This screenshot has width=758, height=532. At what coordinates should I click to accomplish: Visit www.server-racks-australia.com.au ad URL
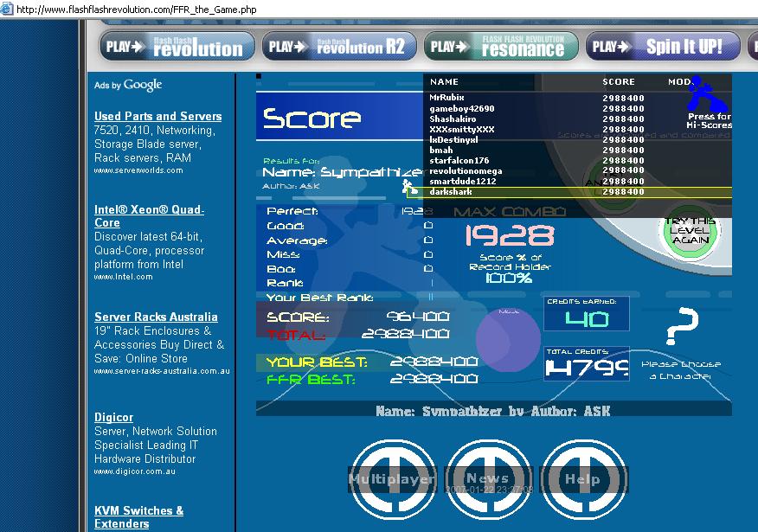click(x=162, y=371)
